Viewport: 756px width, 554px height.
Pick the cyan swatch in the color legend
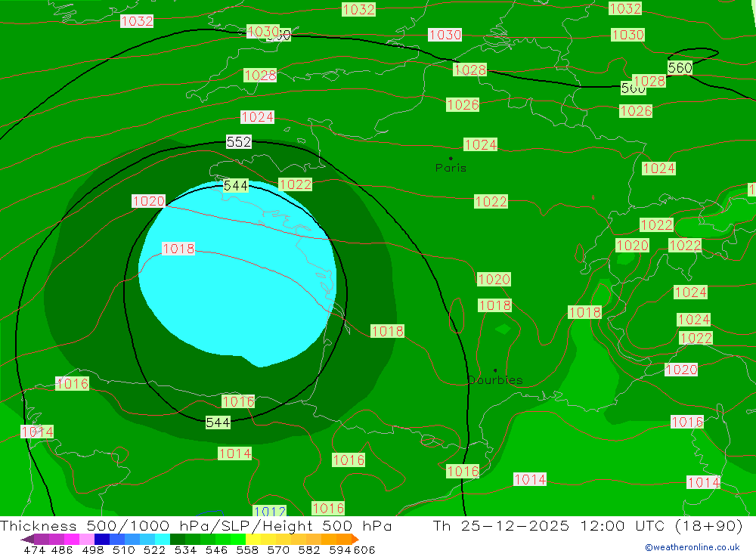coord(163,539)
